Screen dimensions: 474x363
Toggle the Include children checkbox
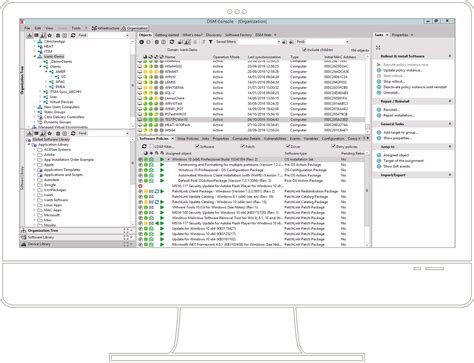tap(304, 50)
